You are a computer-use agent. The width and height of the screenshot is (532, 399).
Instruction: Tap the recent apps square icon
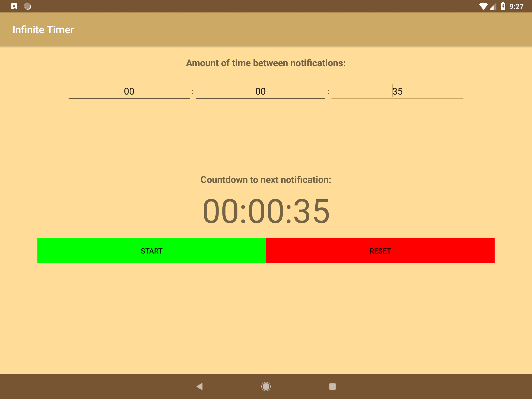point(332,387)
